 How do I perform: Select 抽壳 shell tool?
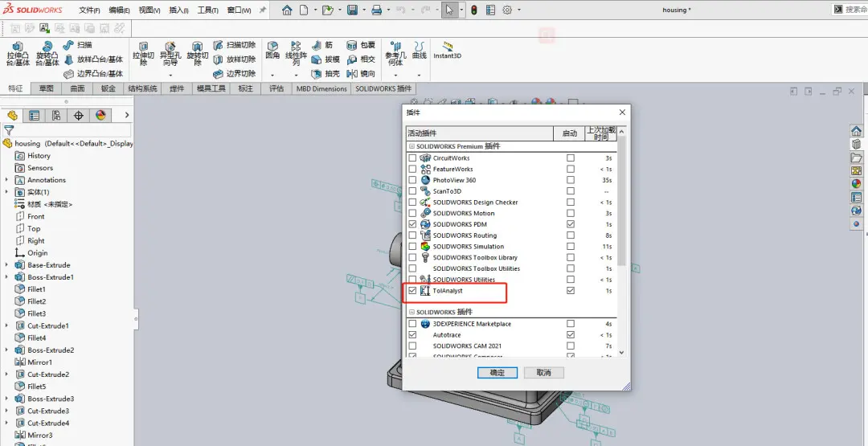(325, 74)
